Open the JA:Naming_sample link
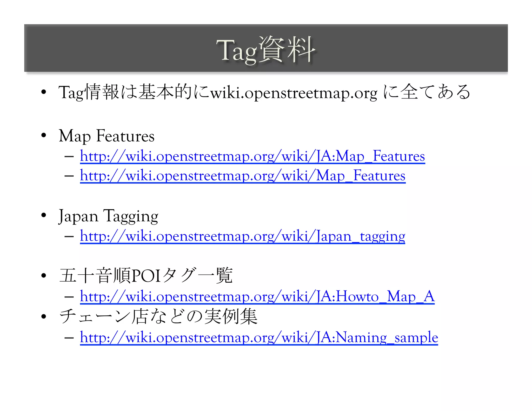Screen dimensions: 532x411 259,337
